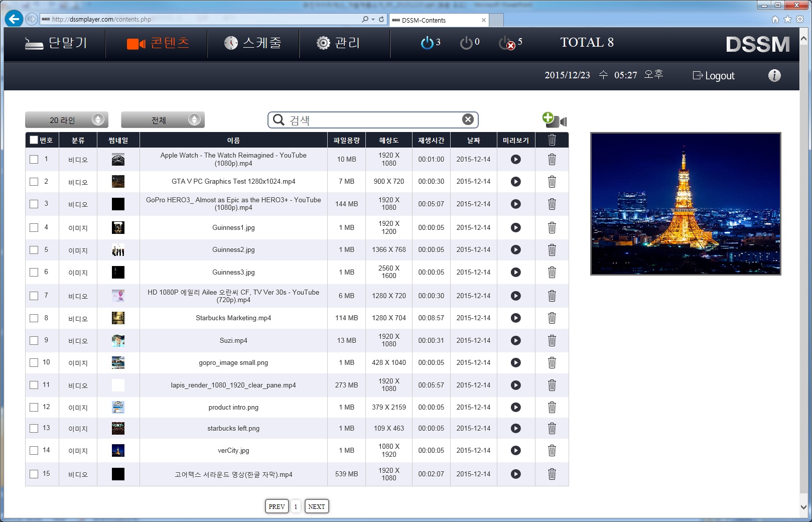The height and width of the screenshot is (522, 812).
Task: Go to the 단말기 devices menu
Action: pyautogui.click(x=56, y=43)
